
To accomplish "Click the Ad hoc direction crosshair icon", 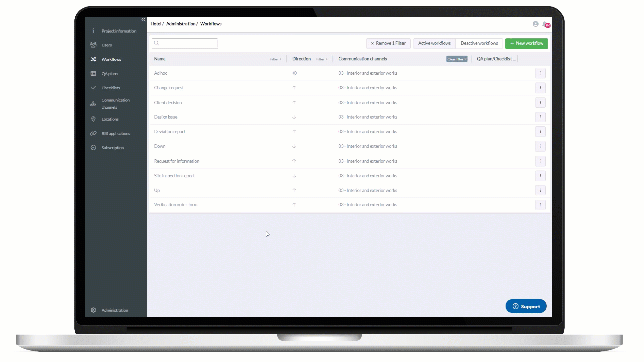I will pyautogui.click(x=294, y=73).
